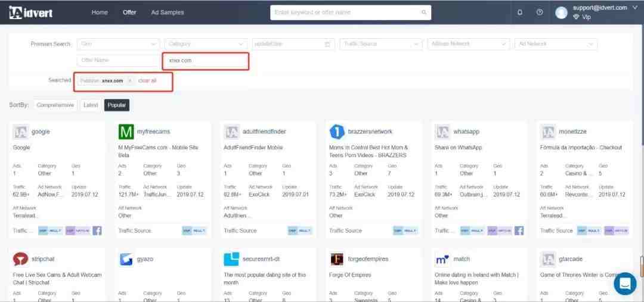The image size is (644, 302).
Task: Open the chat support bubble
Action: [625, 283]
